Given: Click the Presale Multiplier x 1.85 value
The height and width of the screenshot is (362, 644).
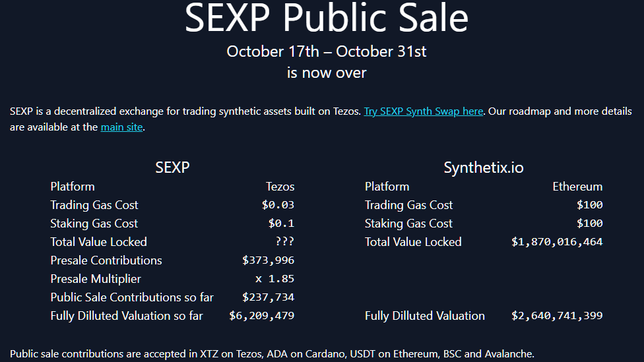Looking at the screenshot, I should pyautogui.click(x=274, y=279).
